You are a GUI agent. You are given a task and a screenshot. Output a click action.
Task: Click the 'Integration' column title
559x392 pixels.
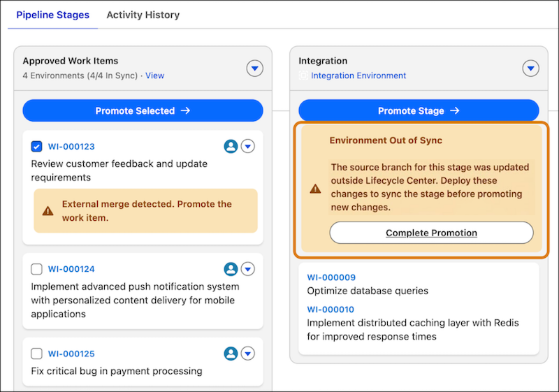[x=323, y=61]
